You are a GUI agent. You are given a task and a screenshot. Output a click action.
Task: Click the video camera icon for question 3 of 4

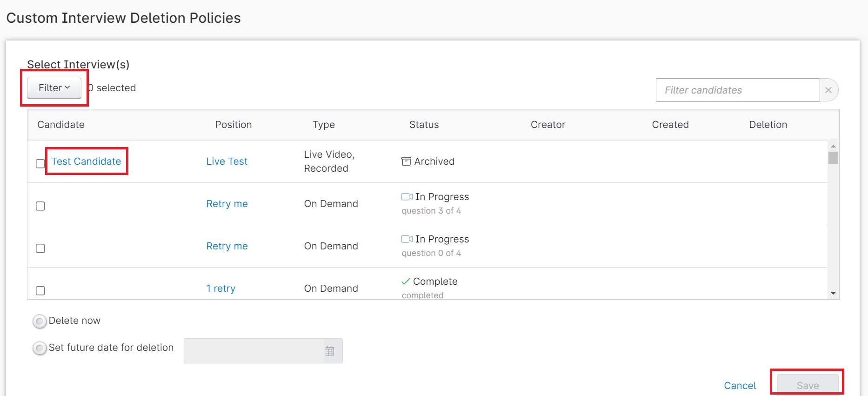[407, 197]
